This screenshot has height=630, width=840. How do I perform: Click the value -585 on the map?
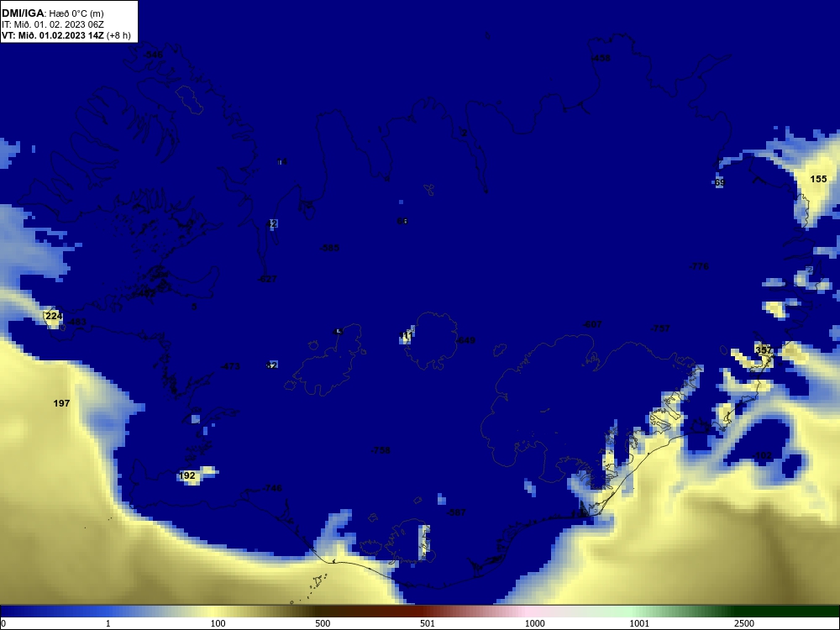(329, 248)
